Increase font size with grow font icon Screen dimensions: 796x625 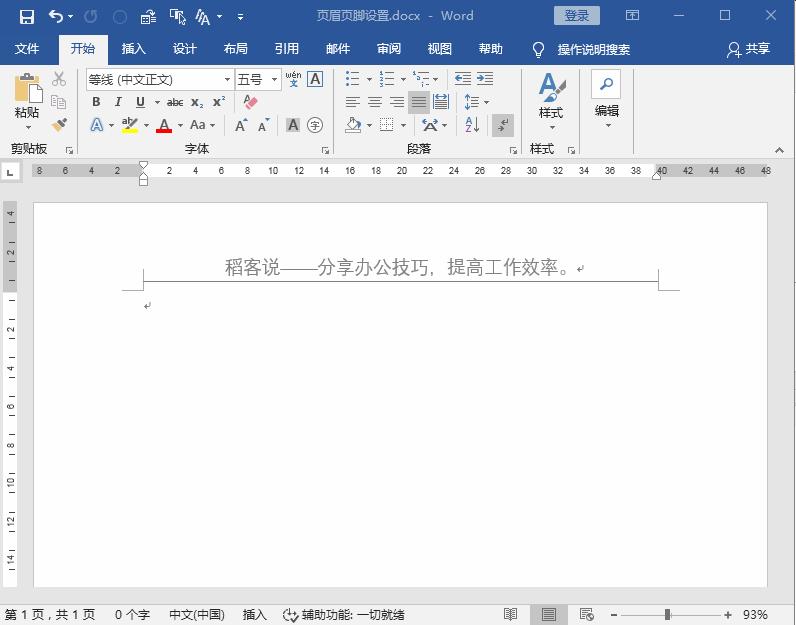(242, 125)
